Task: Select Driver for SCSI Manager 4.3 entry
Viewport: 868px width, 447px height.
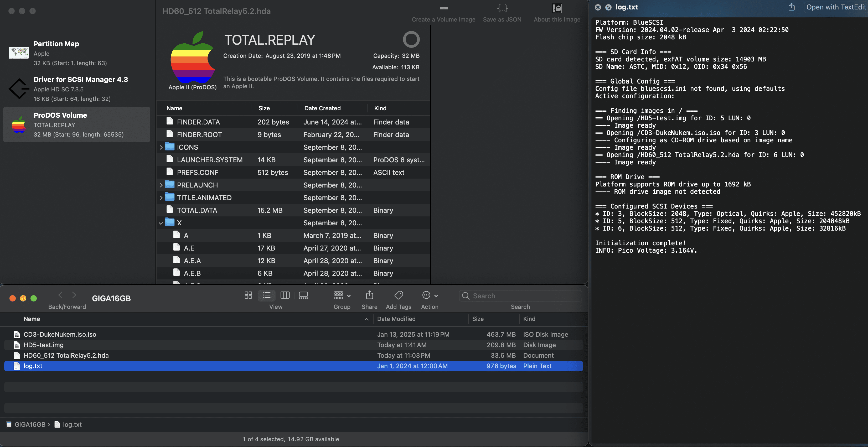Action: pyautogui.click(x=77, y=89)
